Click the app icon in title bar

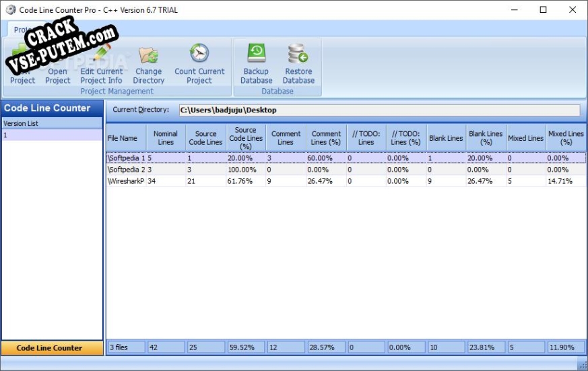[x=11, y=9]
